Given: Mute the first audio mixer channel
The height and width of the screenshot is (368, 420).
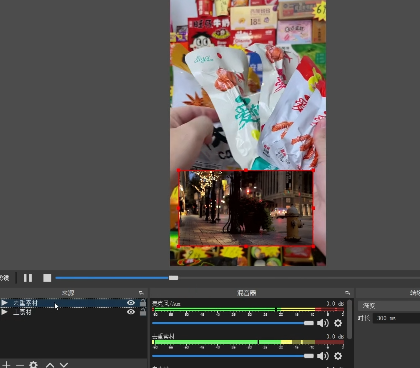Looking at the screenshot, I should tap(323, 323).
